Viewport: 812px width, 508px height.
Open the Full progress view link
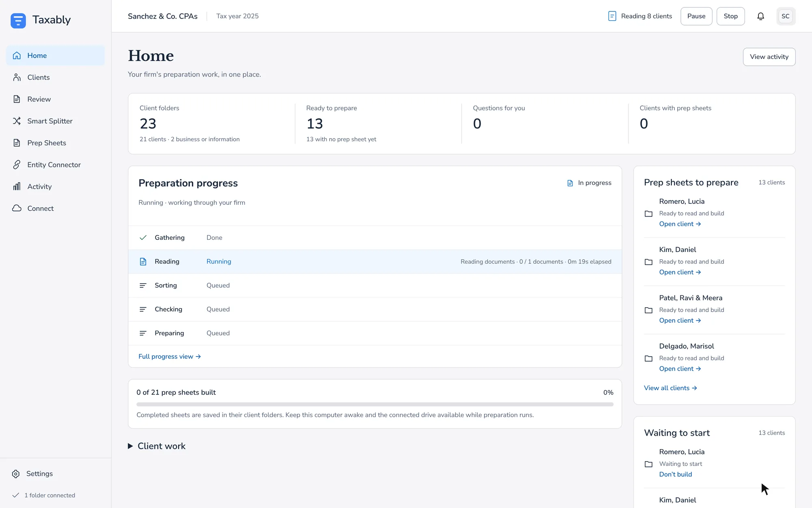170,356
